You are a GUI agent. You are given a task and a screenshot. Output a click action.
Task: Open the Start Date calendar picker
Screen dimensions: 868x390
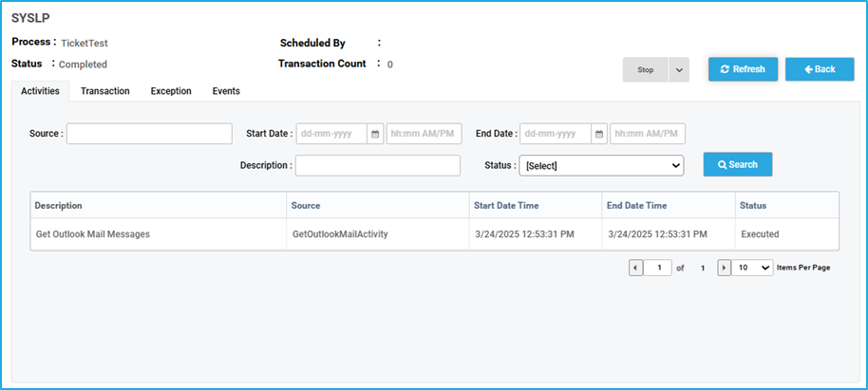tap(375, 134)
